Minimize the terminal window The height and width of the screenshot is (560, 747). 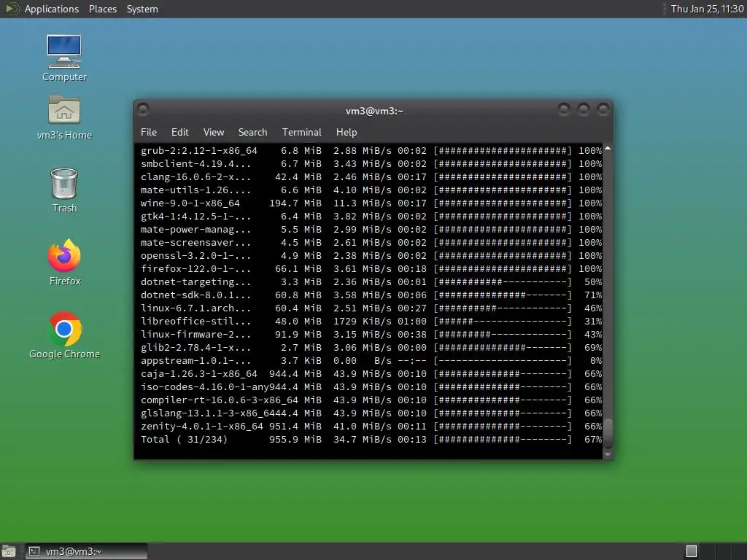[564, 110]
